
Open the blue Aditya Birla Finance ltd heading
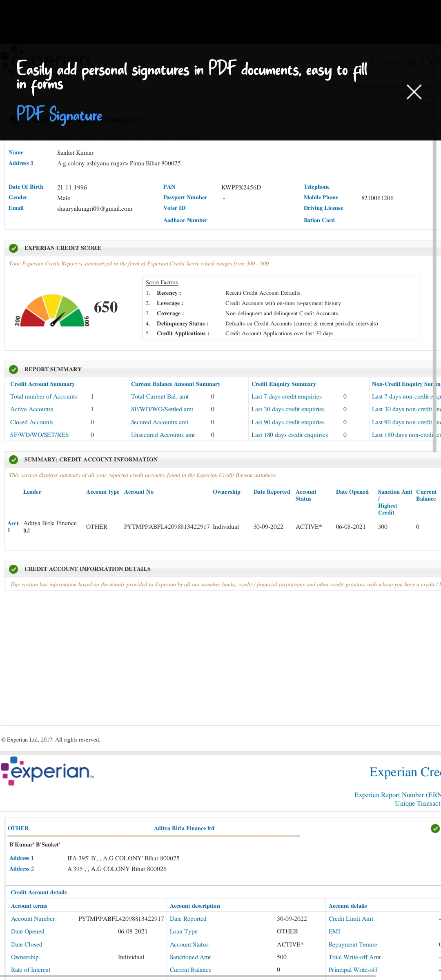click(184, 828)
